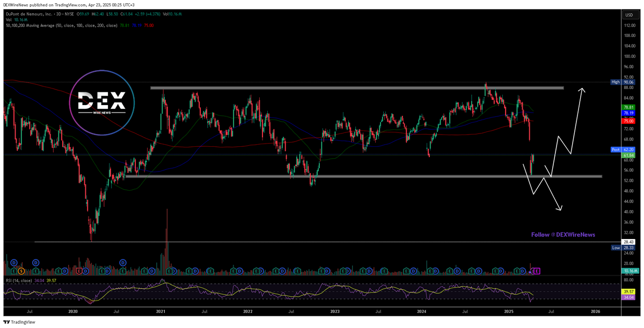This screenshot has height=328, width=644.
Task: Click the 2020 time axis label
Action: click(x=73, y=311)
